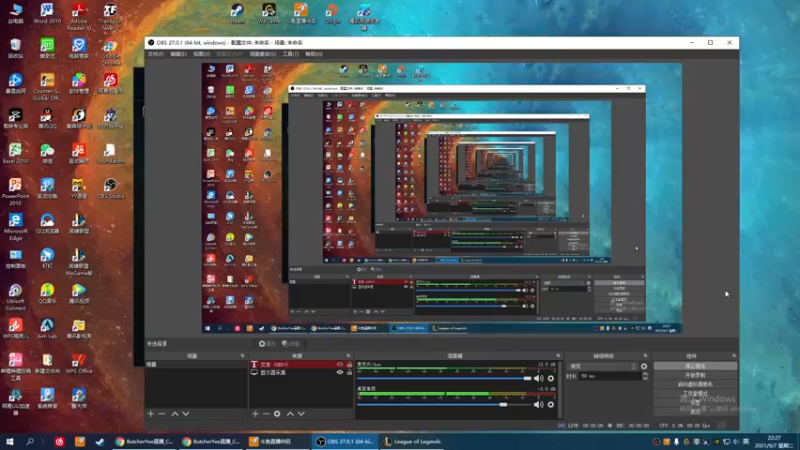Undock the Scenes panel via header icon
Image resolution: width=800 pixels, height=450 pixels.
click(242, 356)
